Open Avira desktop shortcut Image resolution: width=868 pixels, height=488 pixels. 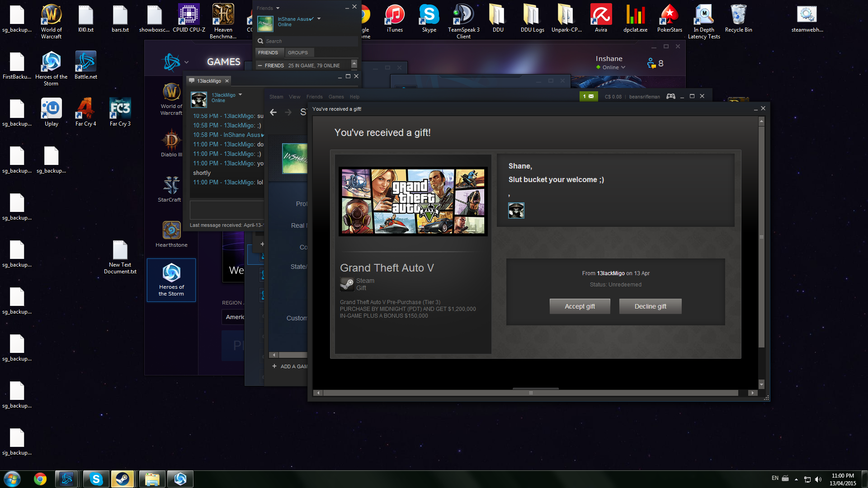[601, 18]
